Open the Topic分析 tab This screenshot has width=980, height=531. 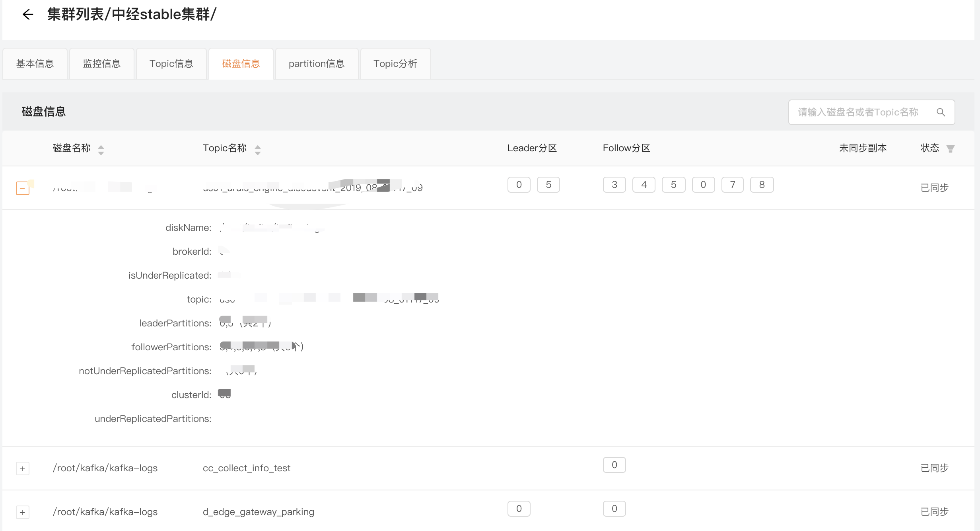pyautogui.click(x=395, y=64)
